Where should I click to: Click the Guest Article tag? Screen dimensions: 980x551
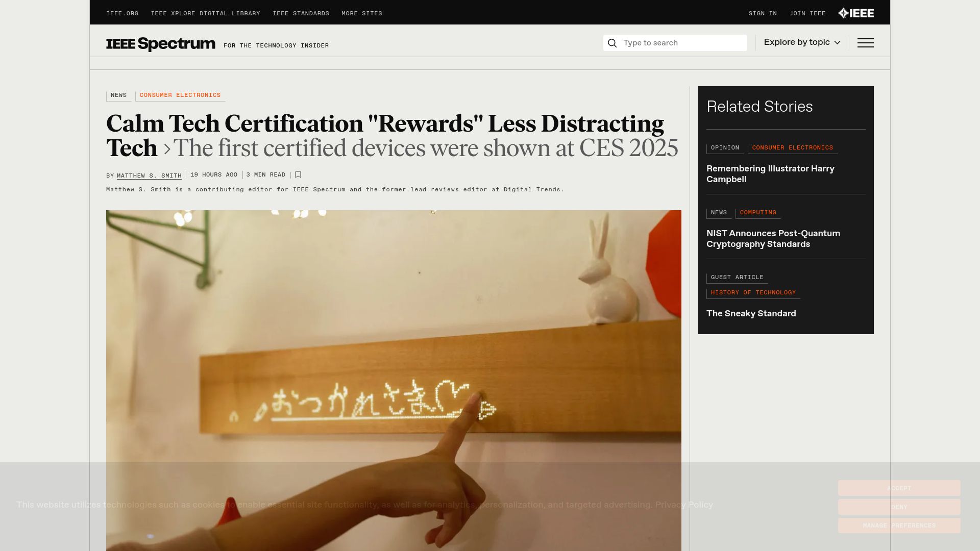[737, 278]
